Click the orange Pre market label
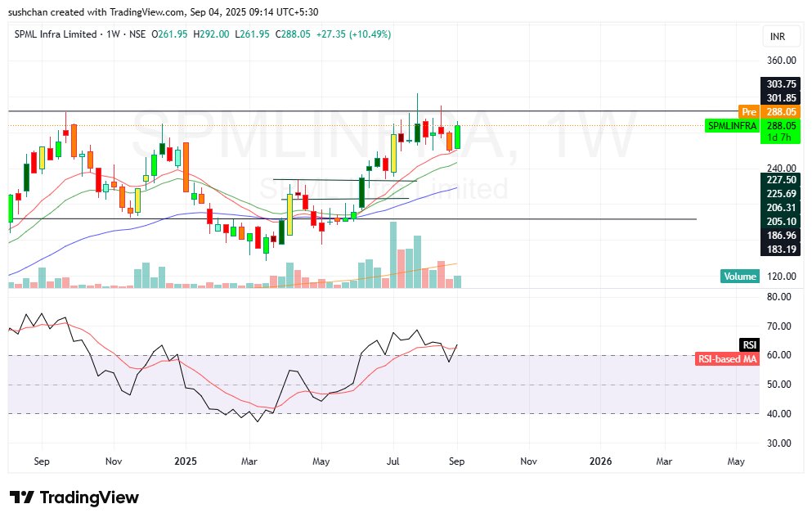 click(x=749, y=111)
